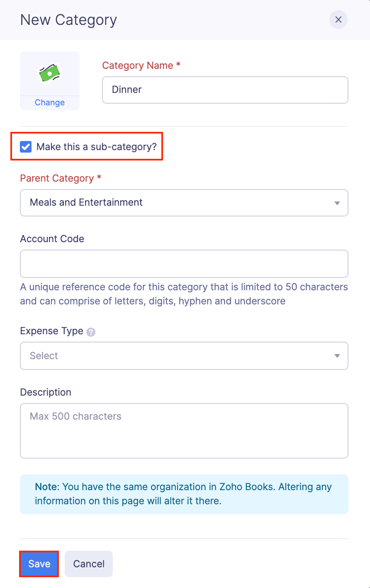370x588 pixels.
Task: Click the X to close the dialog
Action: click(x=338, y=19)
